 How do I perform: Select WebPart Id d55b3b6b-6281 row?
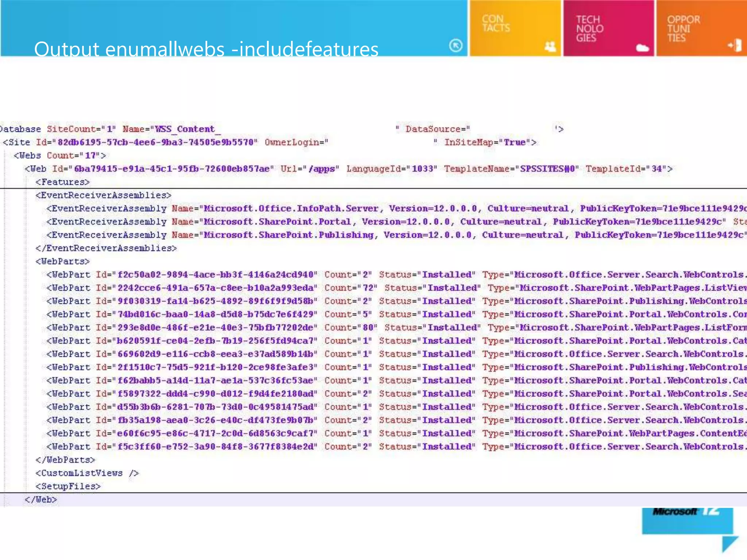click(x=396, y=407)
